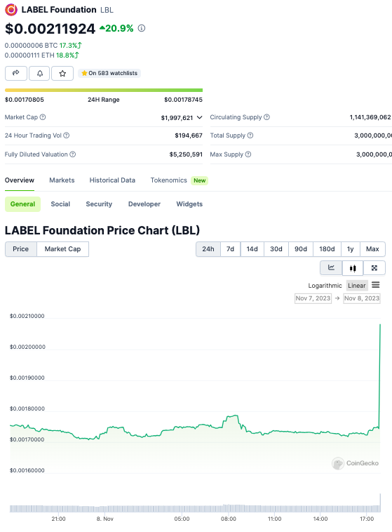The width and height of the screenshot is (392, 532).
Task: Click the On 583 watchlists badge
Action: (109, 73)
